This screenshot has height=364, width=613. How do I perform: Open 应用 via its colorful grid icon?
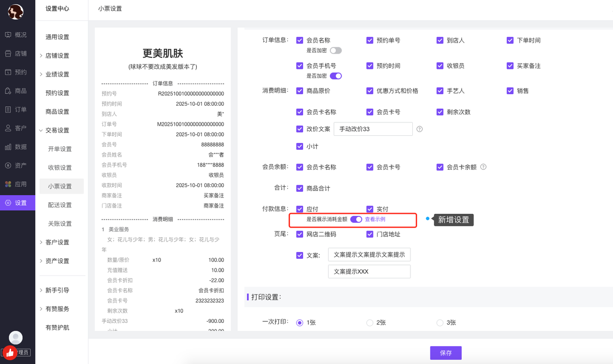coord(8,184)
